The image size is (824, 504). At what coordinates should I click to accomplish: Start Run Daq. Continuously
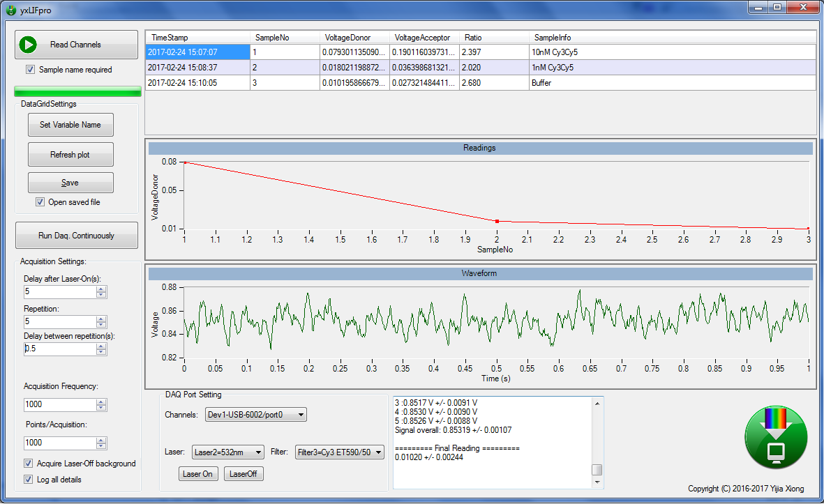[76, 235]
